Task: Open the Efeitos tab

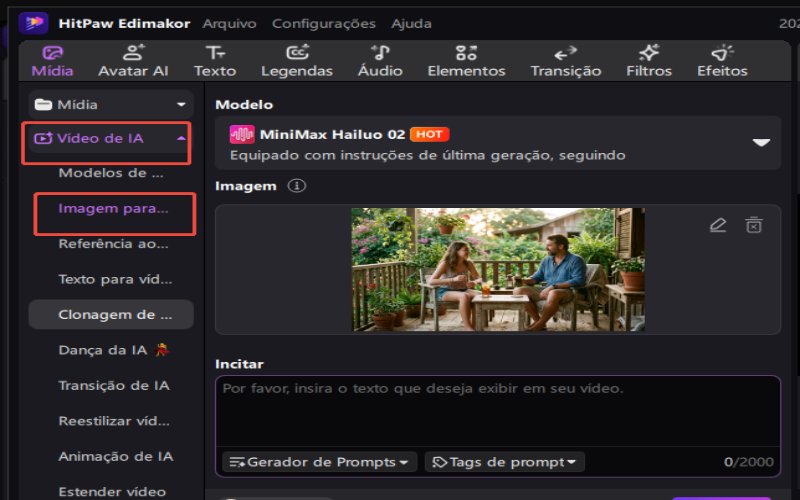Action: pos(722,61)
